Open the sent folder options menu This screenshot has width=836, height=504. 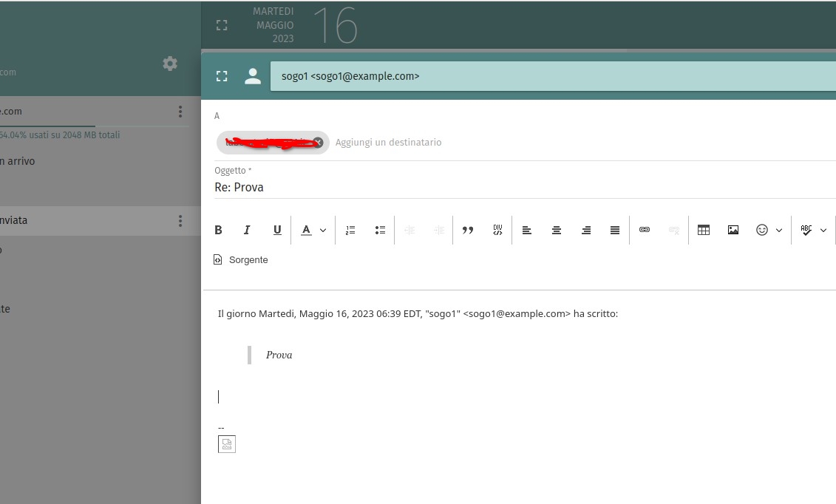(180, 221)
